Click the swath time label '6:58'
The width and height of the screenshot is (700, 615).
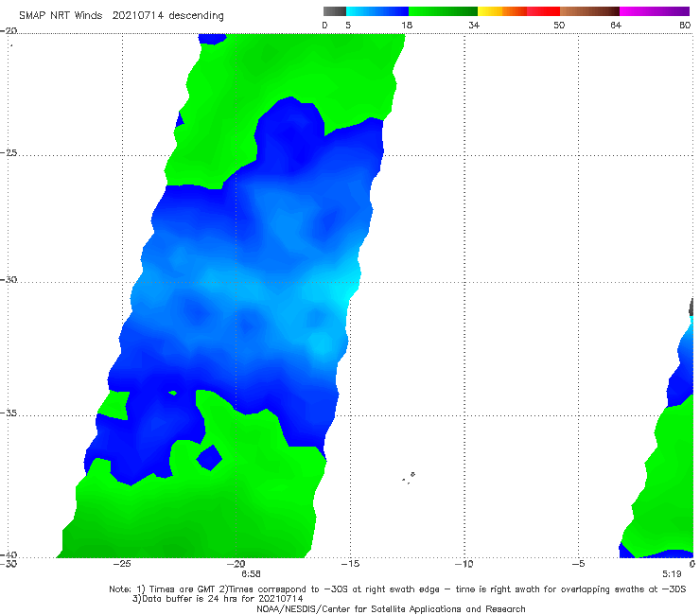pyautogui.click(x=251, y=574)
